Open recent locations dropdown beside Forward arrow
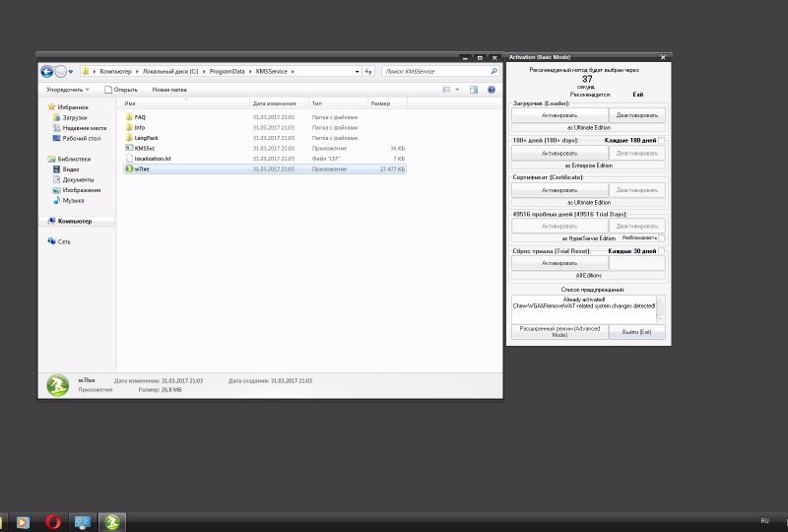Screen dimensions: 788x532 [71, 72]
